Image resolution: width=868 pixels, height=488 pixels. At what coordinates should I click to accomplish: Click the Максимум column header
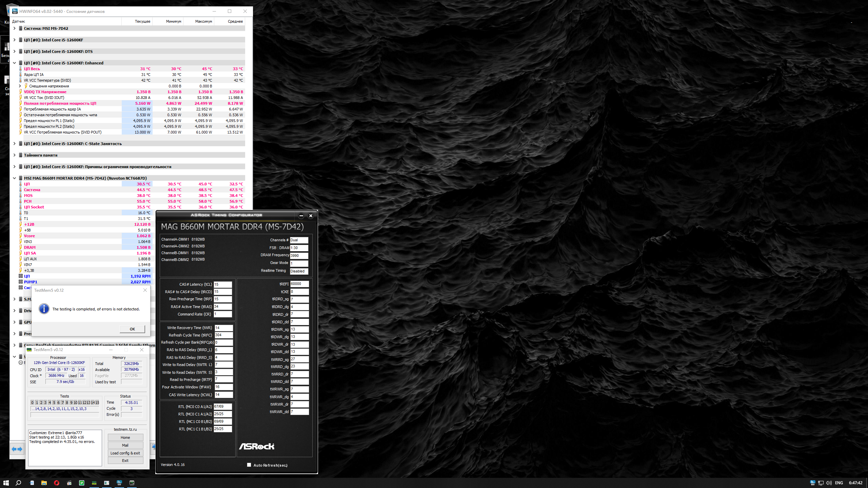(203, 21)
